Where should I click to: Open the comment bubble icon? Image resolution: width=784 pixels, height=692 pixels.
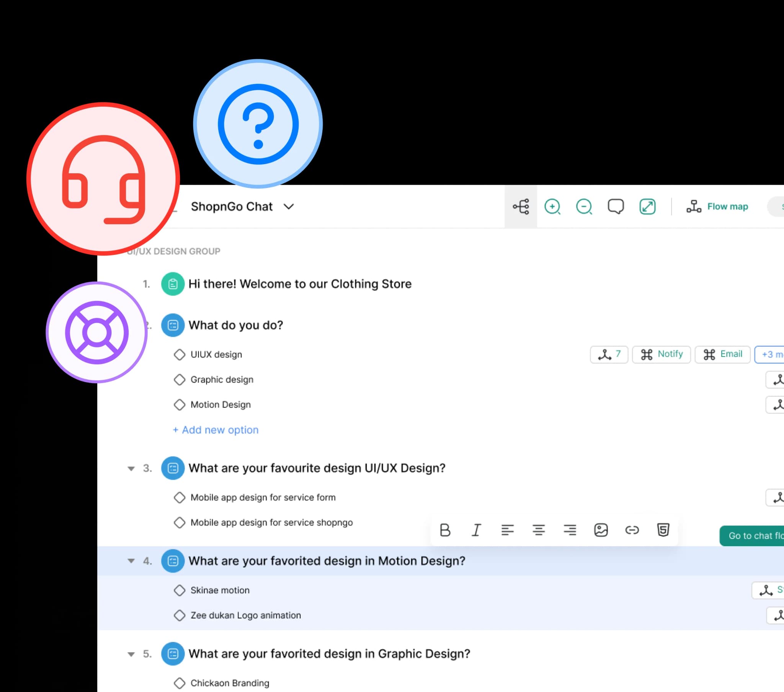click(x=616, y=207)
